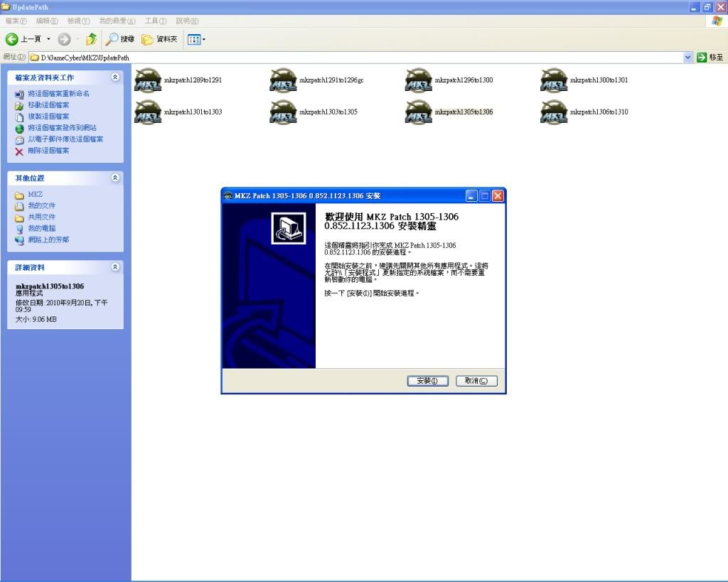
Task: Click the delete this file (刪除這個檔案) link
Action: tap(48, 151)
